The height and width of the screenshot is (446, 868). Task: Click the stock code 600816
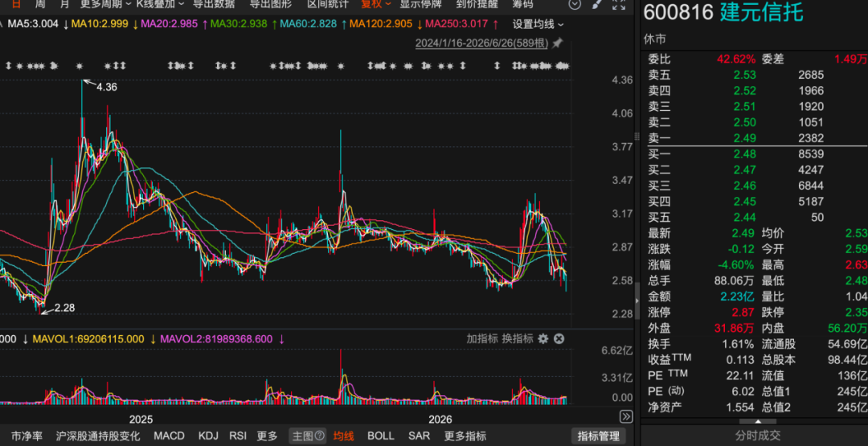(678, 12)
